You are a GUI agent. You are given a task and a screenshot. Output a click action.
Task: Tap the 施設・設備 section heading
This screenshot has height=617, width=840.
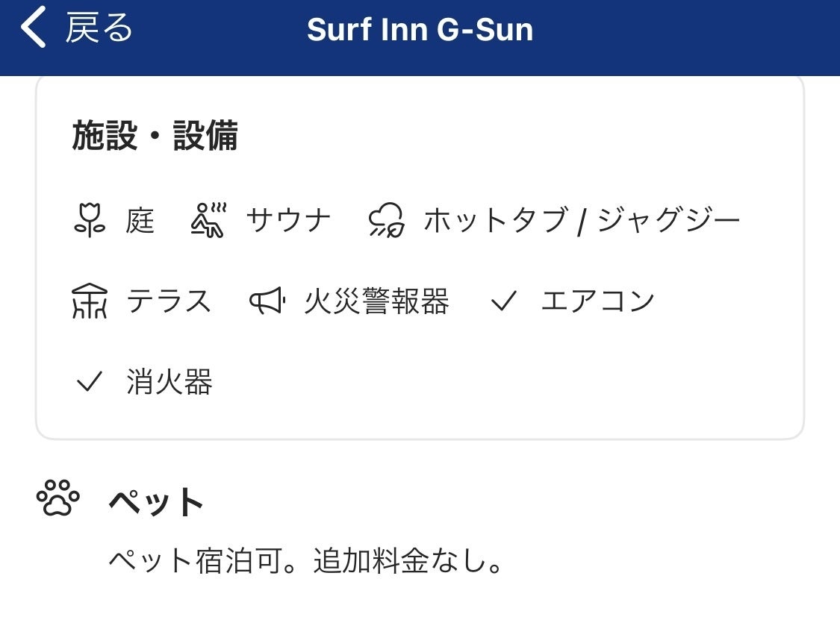click(x=155, y=137)
